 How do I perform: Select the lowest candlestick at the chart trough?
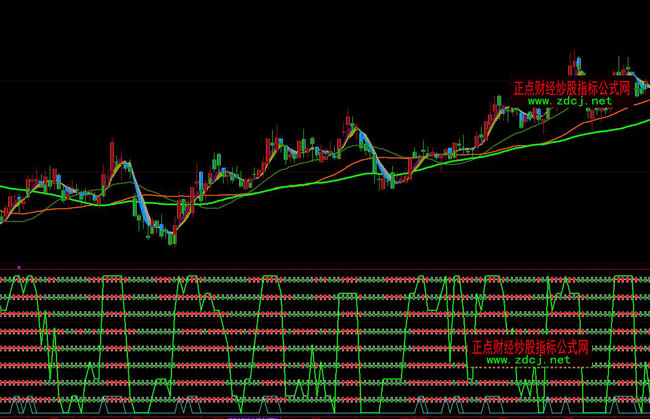point(173,237)
